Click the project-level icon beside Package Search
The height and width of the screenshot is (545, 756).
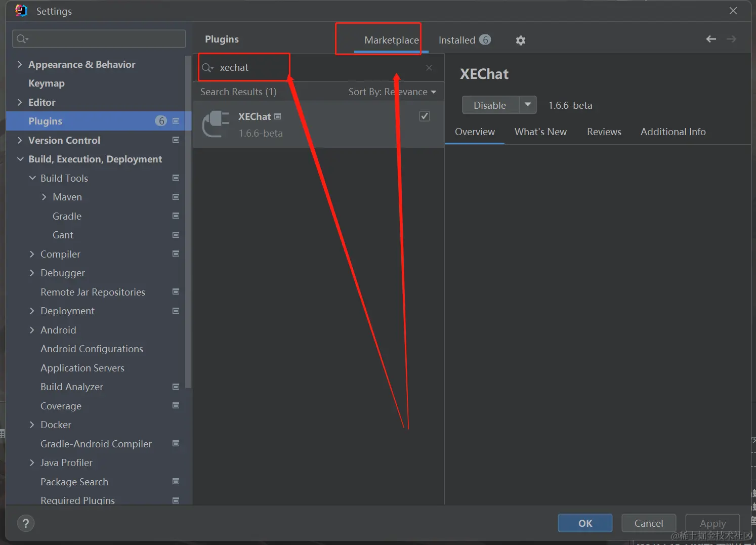click(176, 481)
